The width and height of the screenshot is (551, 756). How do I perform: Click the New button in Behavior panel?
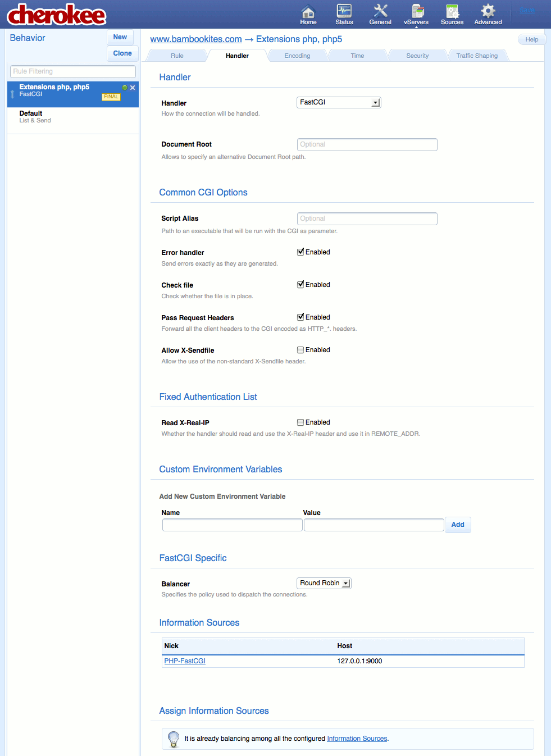coord(120,37)
